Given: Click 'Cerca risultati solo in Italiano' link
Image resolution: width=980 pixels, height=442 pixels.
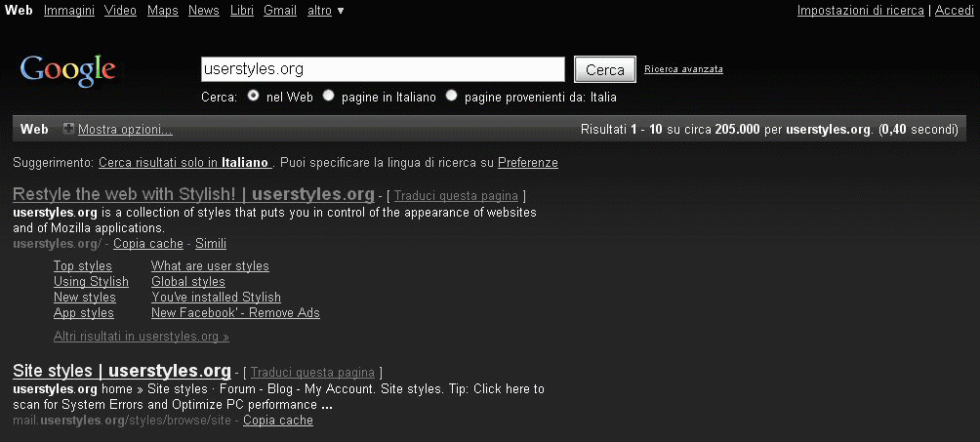Looking at the screenshot, I should pyautogui.click(x=184, y=163).
